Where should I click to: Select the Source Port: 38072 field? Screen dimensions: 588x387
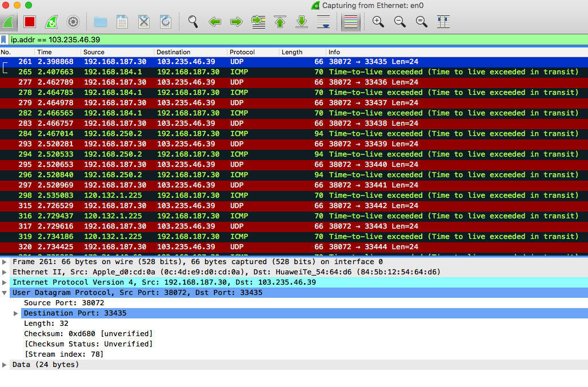click(64, 303)
